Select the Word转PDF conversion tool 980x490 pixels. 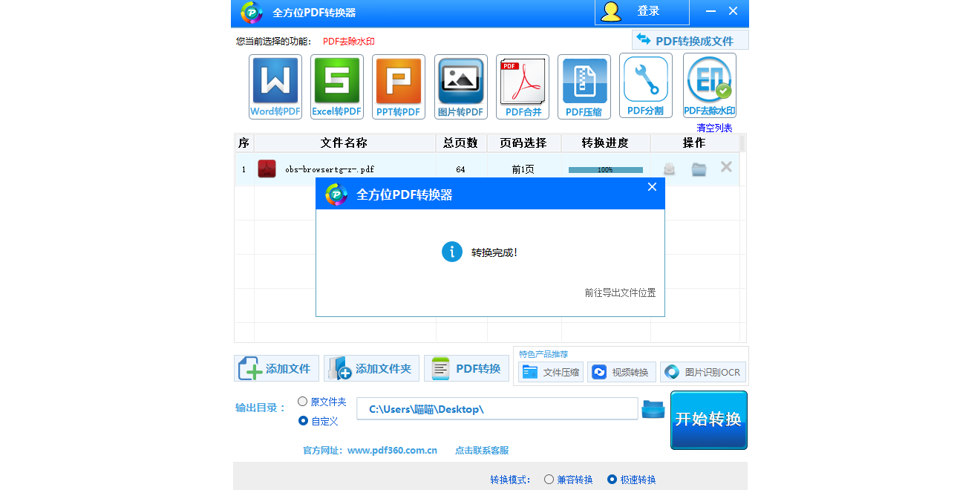click(x=275, y=85)
